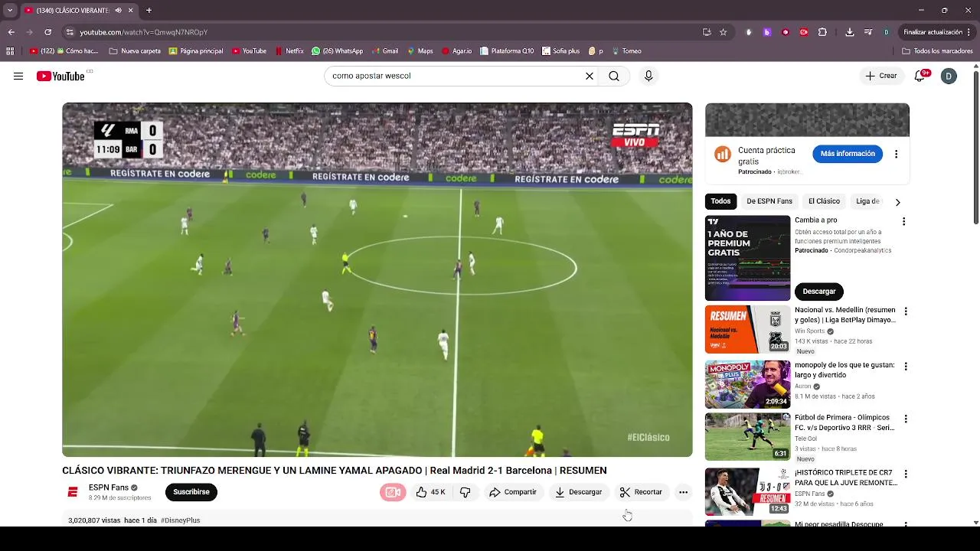
Task: Subscribe to ESPN Fans channel
Action: point(191,492)
